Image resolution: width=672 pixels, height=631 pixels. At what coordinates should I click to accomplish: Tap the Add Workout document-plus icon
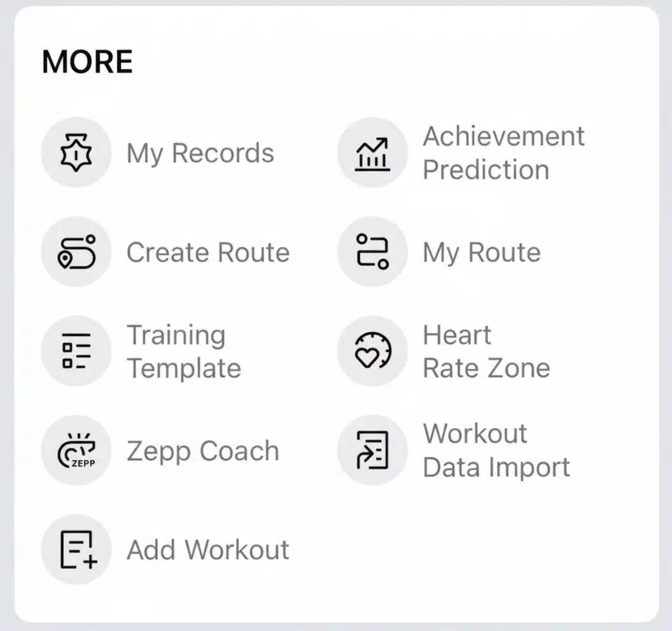tap(76, 549)
